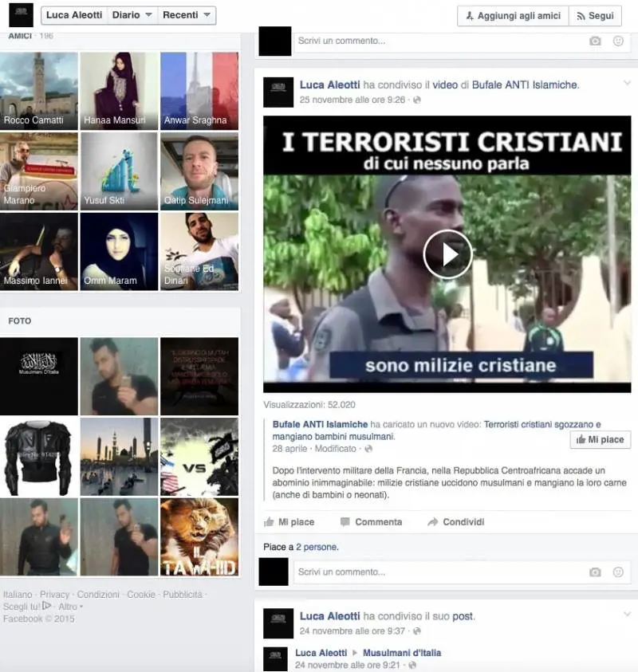Share the post with Condividi
This screenshot has height=672, width=638.
point(456,522)
